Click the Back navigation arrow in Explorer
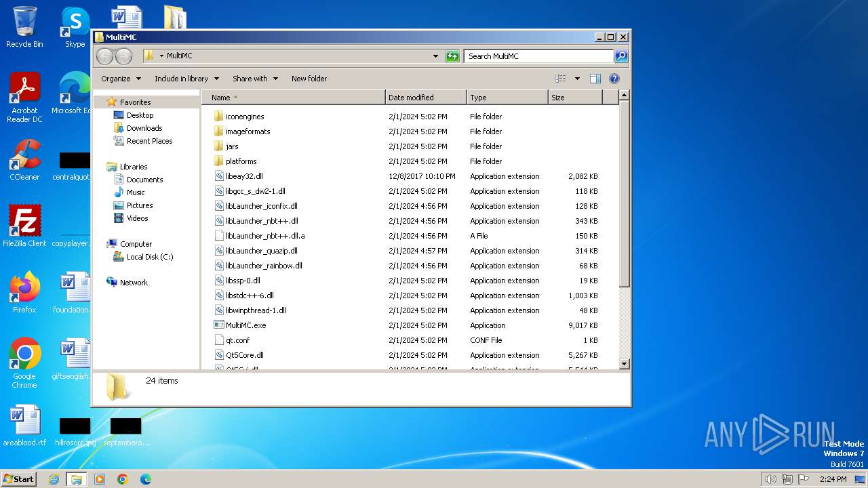This screenshot has height=488, width=868. [x=104, y=56]
